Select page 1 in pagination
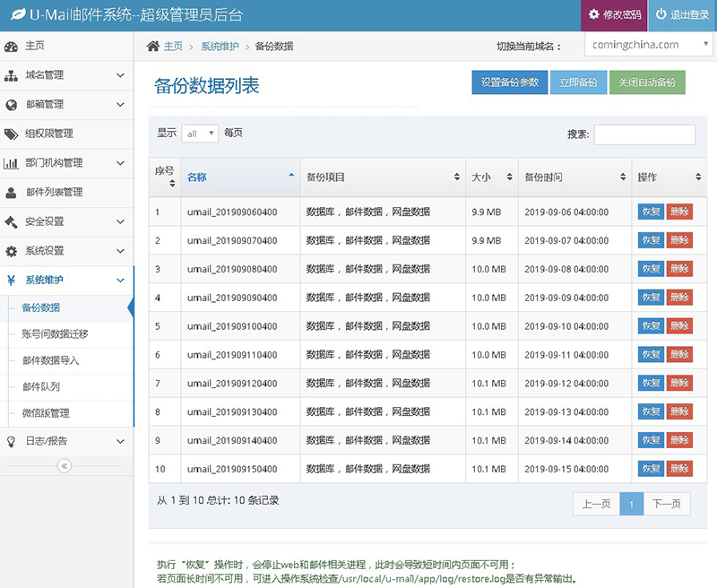 coord(632,504)
